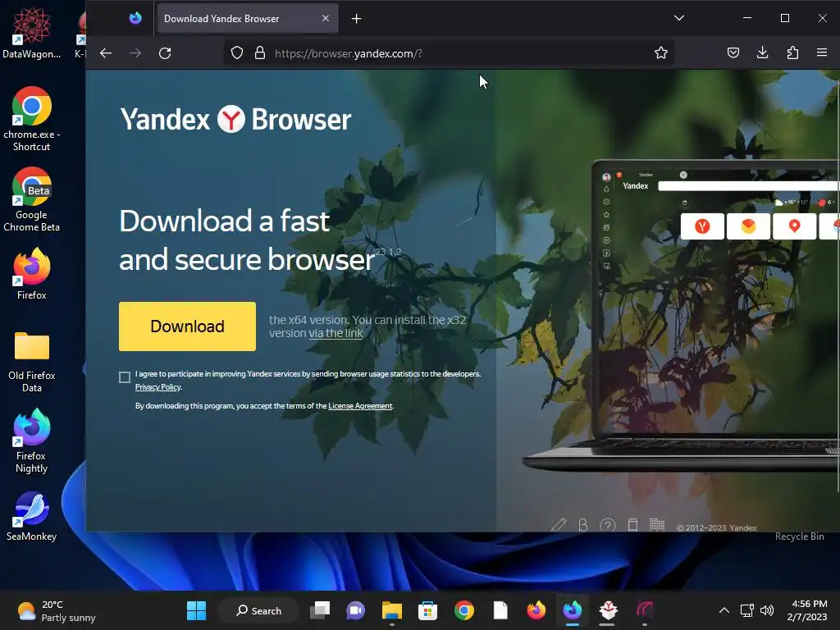This screenshot has width=840, height=630.
Task: Select the SeaMonkey desktop shortcut
Action: (32, 516)
